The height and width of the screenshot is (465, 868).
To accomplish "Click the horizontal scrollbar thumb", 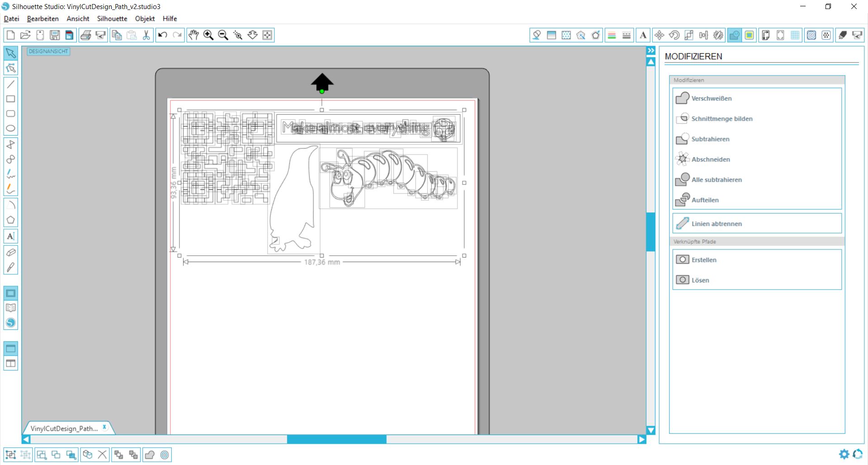I will pyautogui.click(x=337, y=439).
